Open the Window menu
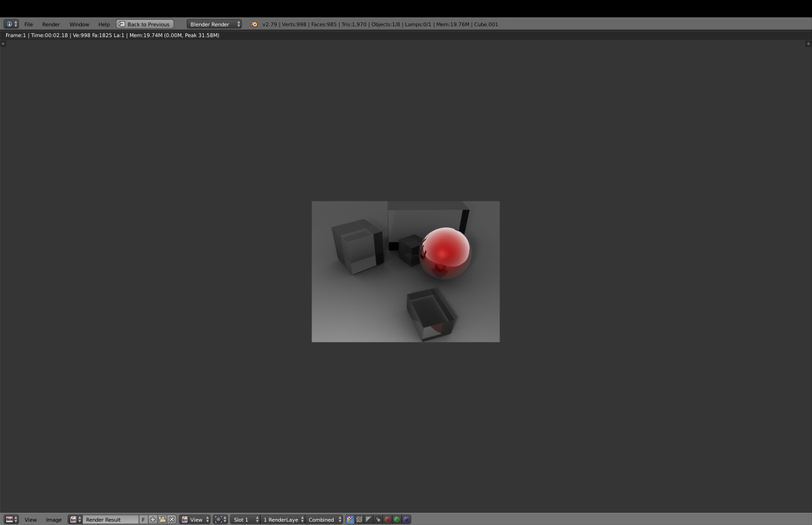Viewport: 812px width, 525px height. 79,24
